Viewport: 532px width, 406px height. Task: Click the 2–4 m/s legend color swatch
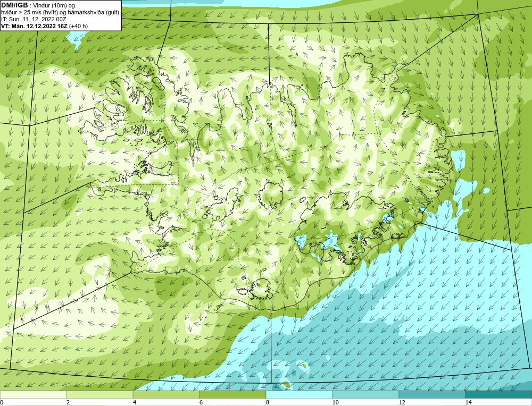pos(100,395)
